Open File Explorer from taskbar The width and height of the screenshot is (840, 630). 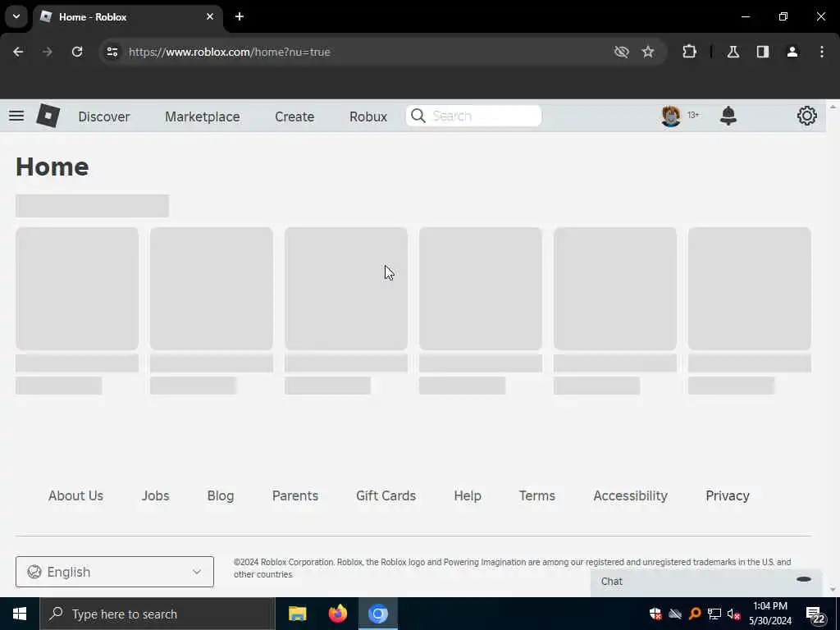(x=297, y=614)
